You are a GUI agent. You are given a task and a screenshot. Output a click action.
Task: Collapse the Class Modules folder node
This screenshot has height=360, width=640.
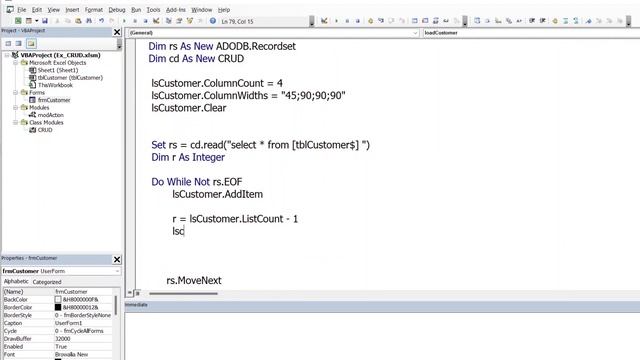[16, 122]
